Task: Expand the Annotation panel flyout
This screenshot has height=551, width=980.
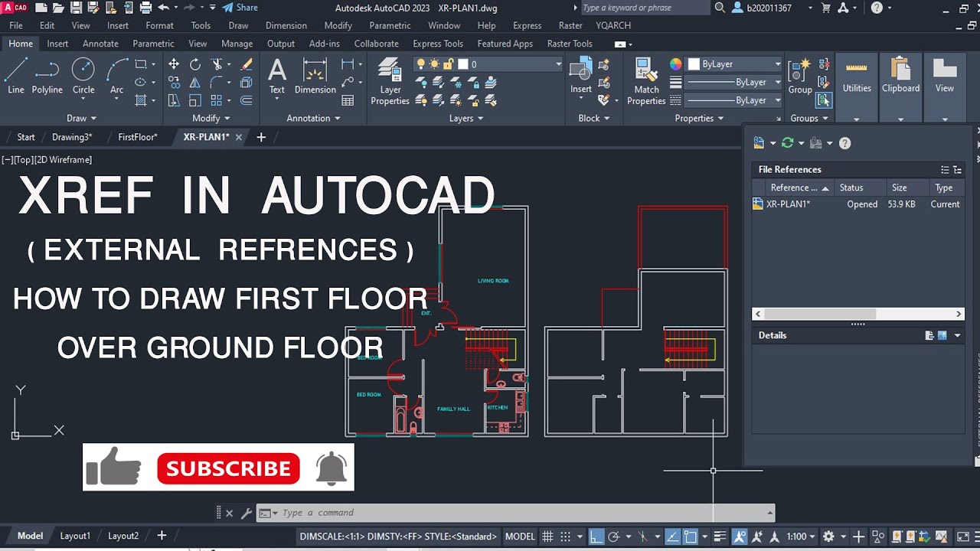Action: click(314, 118)
